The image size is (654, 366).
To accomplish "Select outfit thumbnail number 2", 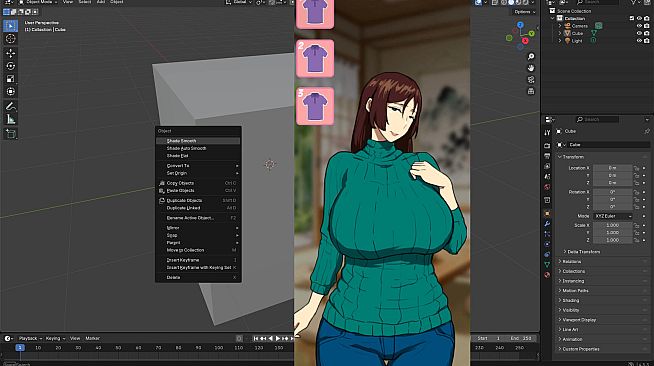I will [315, 58].
